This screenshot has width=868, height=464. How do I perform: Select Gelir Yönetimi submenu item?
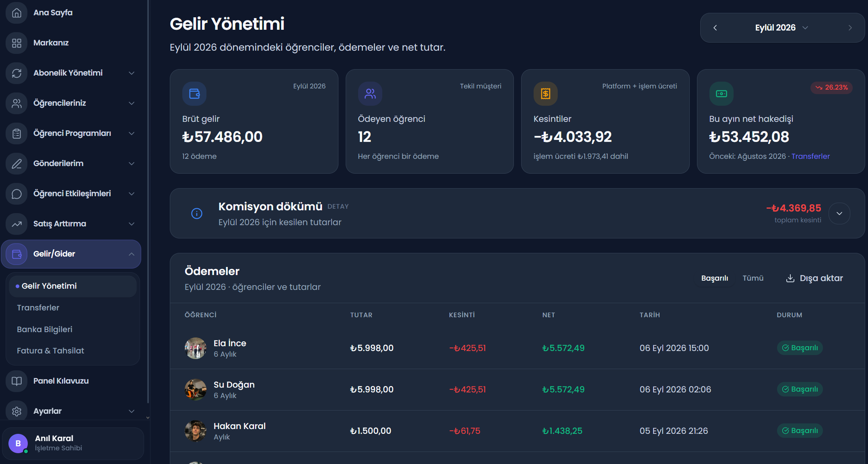click(x=73, y=286)
